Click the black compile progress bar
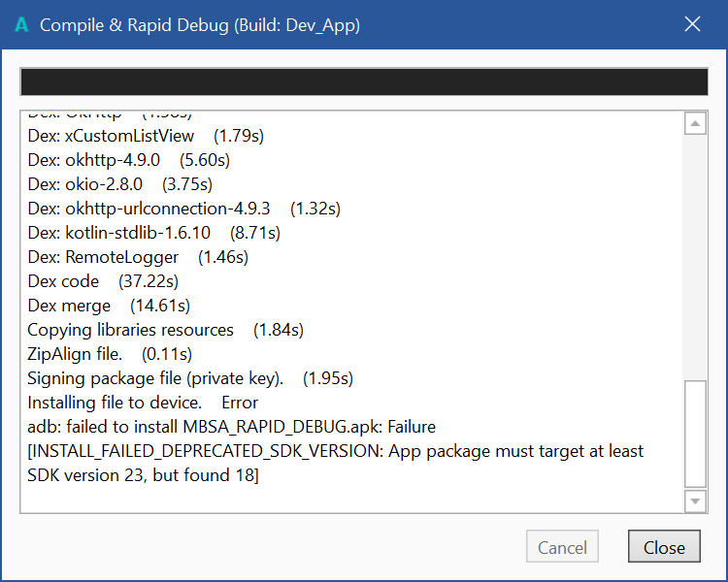Screen dimensions: 728x582 pos(363,81)
